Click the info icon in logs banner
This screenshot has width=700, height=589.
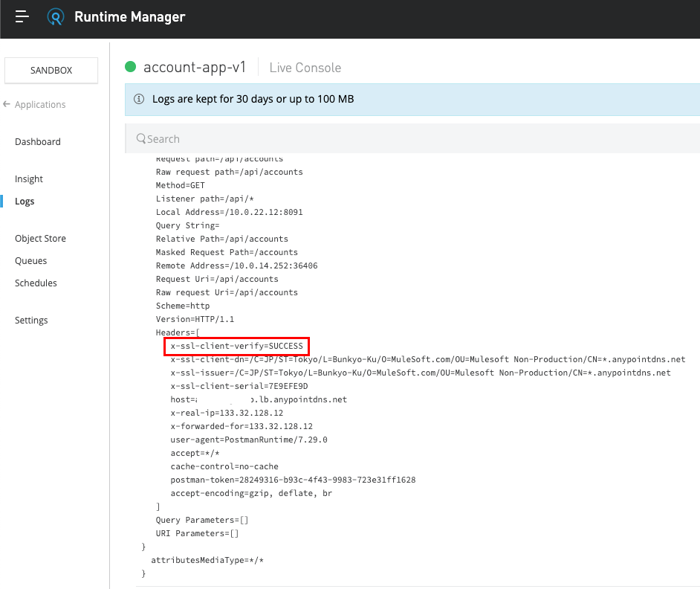pos(138,99)
